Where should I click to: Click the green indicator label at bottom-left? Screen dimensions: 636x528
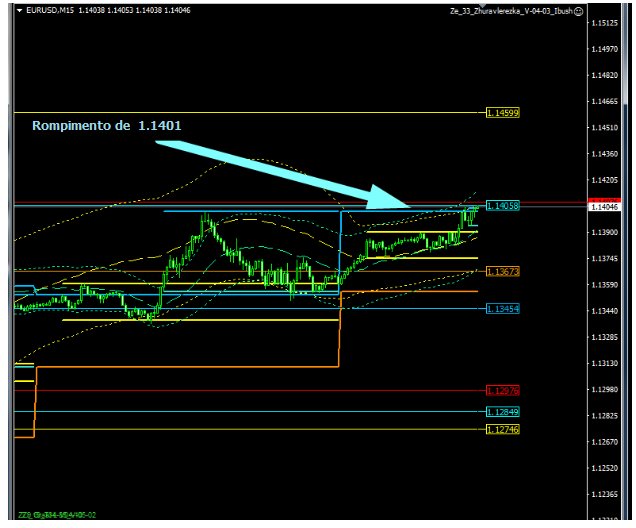tap(58, 516)
